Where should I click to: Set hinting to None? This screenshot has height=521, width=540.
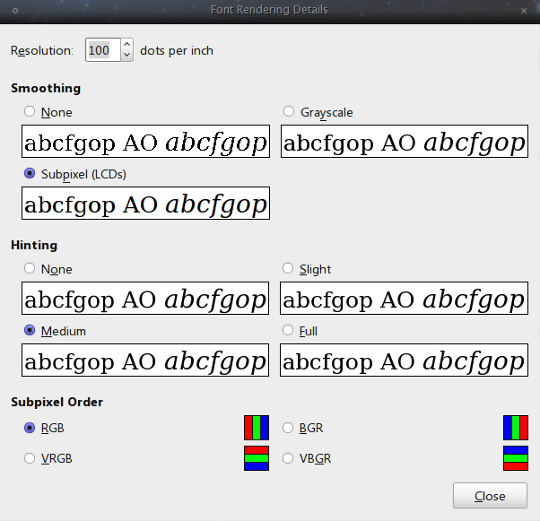point(30,268)
